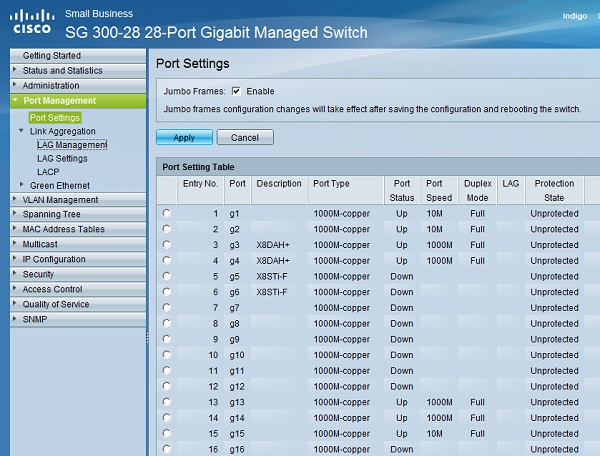Expand the SNMP arrow
The width and height of the screenshot is (600, 456).
[15, 318]
